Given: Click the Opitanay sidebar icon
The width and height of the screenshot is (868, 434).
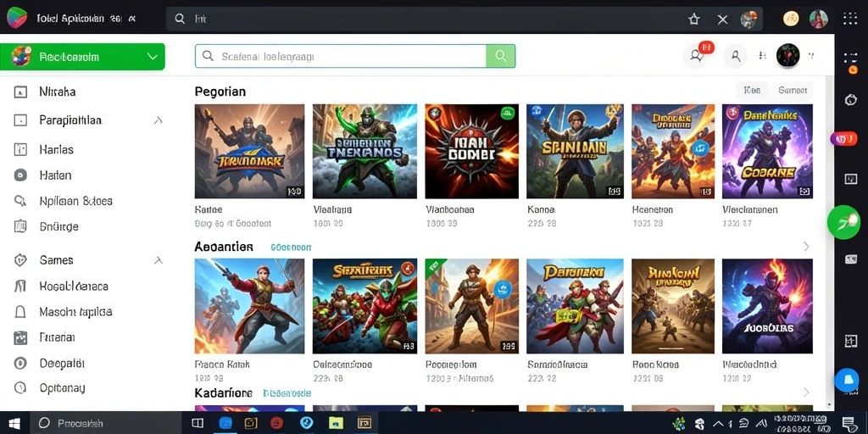Looking at the screenshot, I should tap(20, 387).
